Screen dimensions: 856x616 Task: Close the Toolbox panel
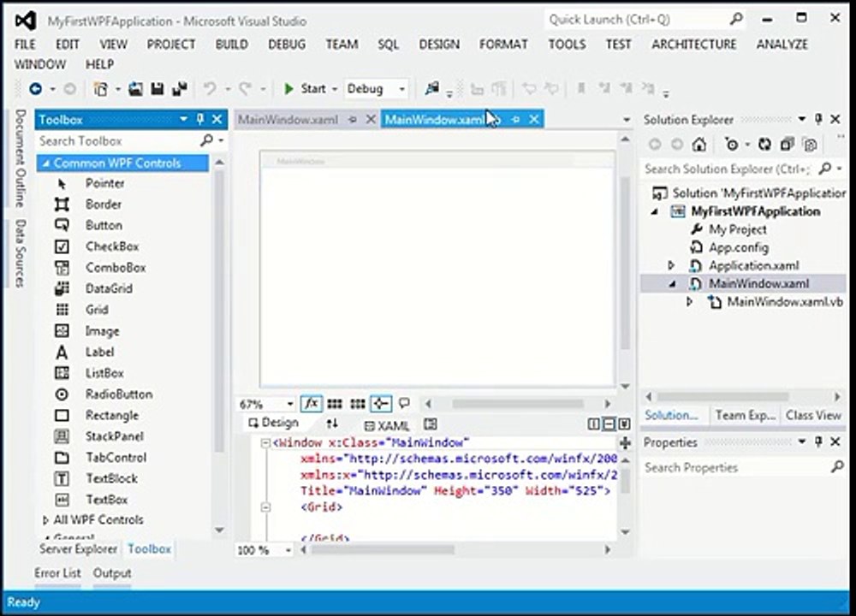pos(217,119)
